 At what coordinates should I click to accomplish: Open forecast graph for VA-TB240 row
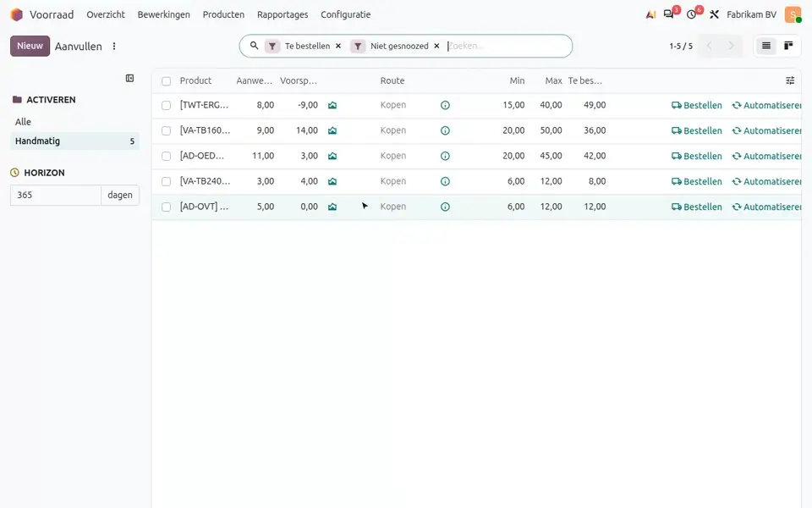[332, 181]
